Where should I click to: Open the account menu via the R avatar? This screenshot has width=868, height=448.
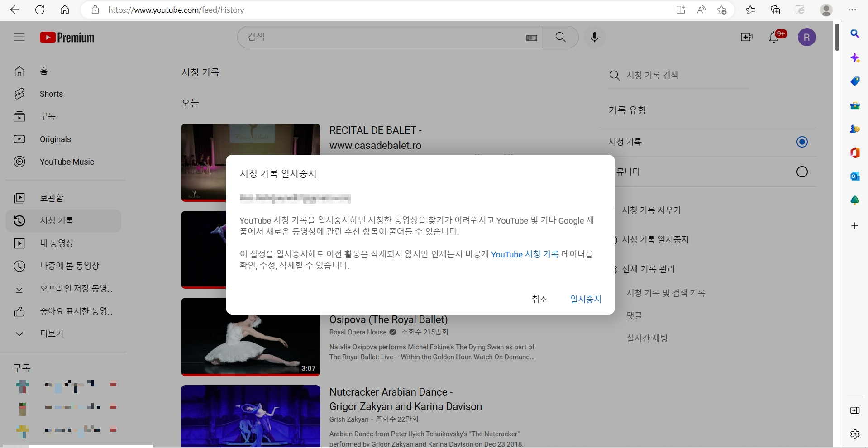[x=807, y=37]
